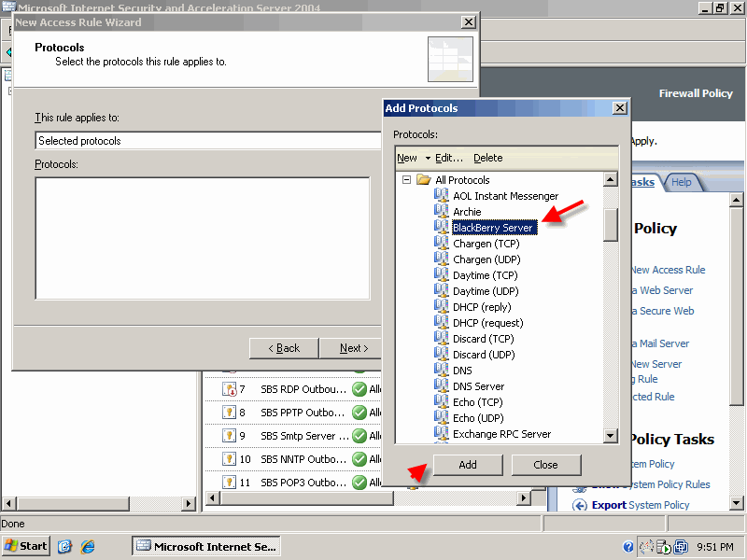Click the Close button in Add Protocols

[x=546, y=465]
